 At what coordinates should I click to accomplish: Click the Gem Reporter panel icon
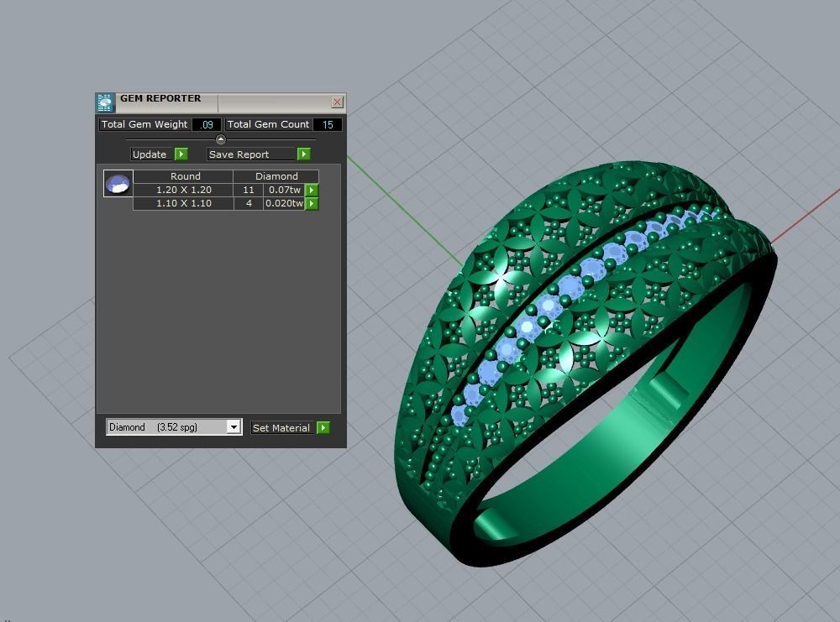[x=106, y=102]
